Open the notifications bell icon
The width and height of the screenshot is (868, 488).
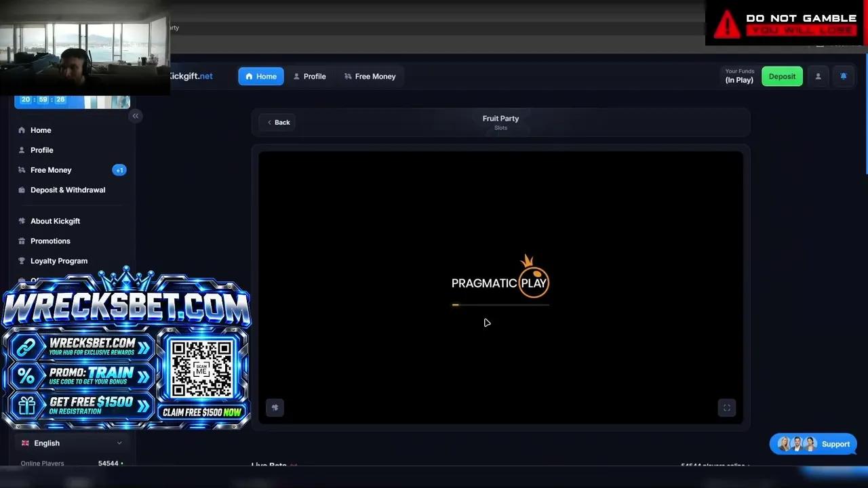pos(844,77)
